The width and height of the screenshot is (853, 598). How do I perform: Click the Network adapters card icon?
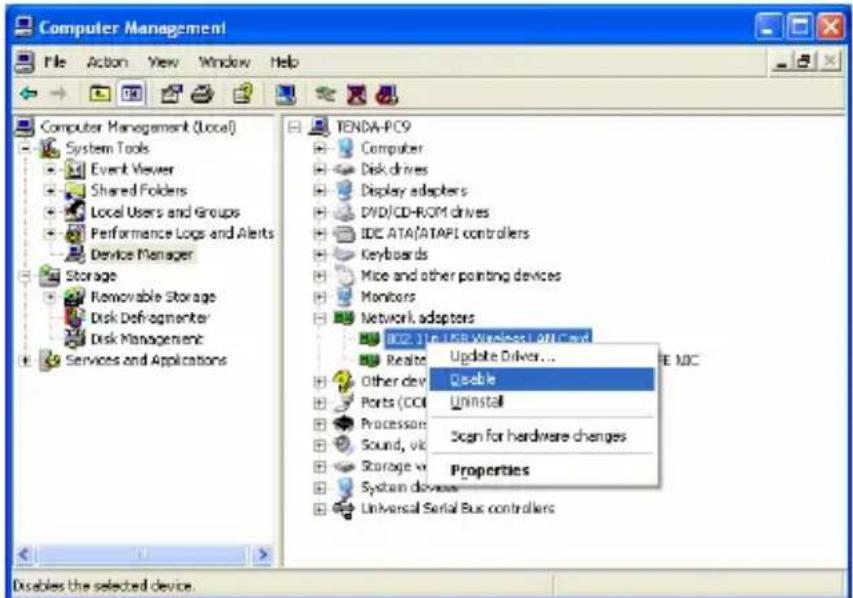tap(344, 318)
